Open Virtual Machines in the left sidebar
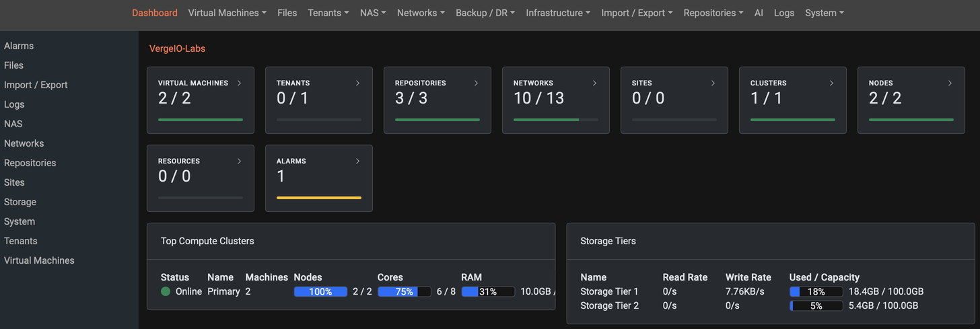Viewport: 980px width, 329px height. pos(39,260)
